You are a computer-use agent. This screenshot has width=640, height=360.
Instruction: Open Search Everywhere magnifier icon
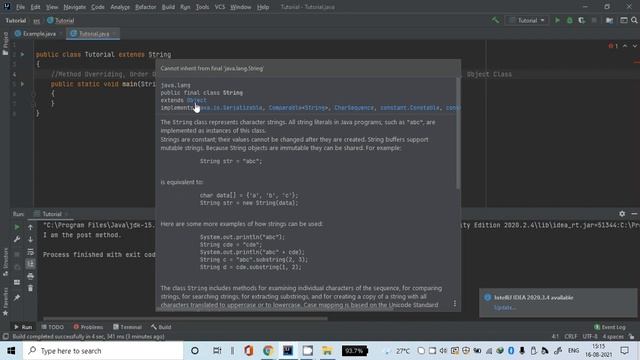pyautogui.click(x=634, y=20)
